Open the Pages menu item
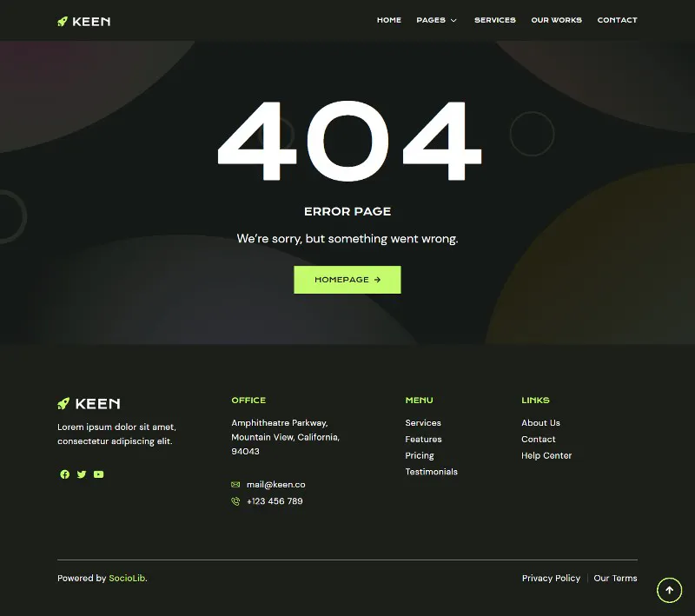Screen dimensions: 695x616 [x=431, y=20]
